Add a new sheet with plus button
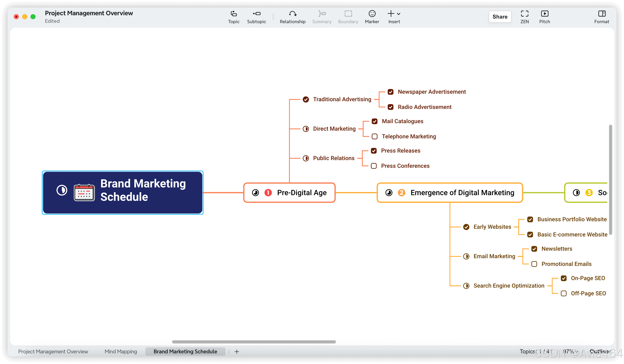This screenshot has height=364, width=624. (x=237, y=351)
